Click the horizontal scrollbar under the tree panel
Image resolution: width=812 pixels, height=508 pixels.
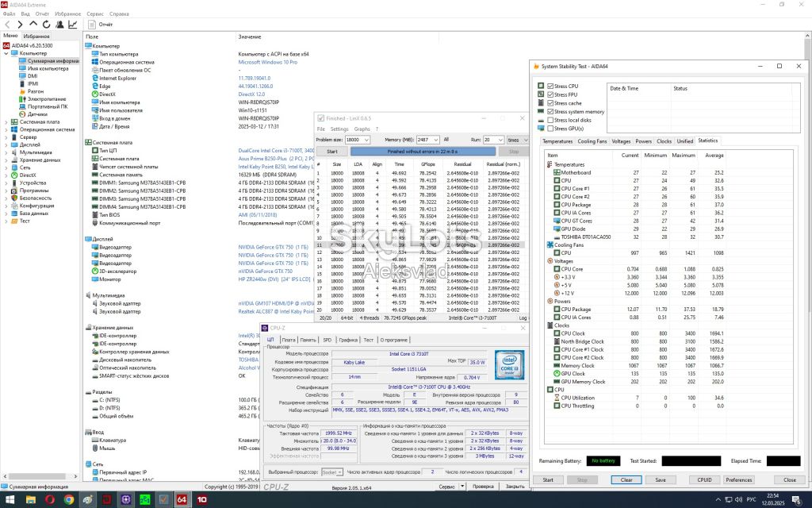[40, 476]
